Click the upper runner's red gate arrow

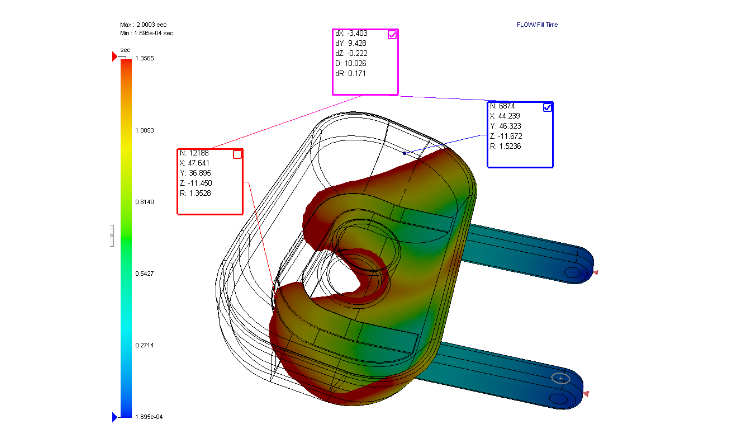point(595,271)
